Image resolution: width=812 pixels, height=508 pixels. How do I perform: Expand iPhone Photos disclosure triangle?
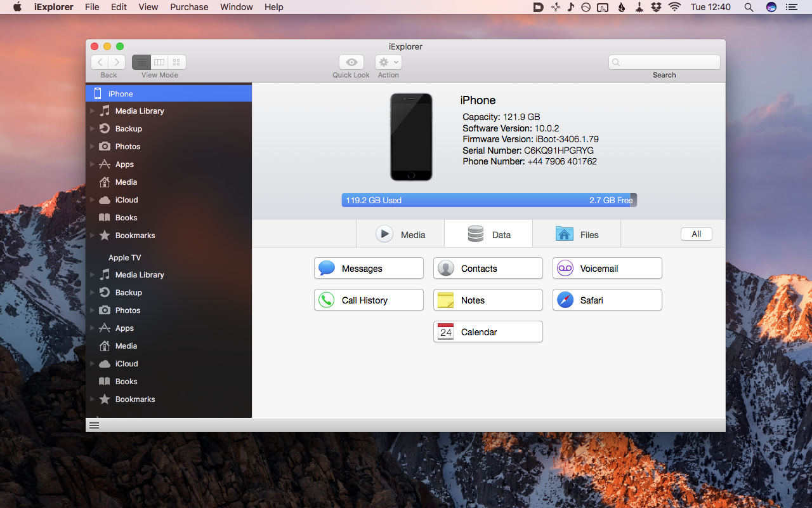point(92,146)
